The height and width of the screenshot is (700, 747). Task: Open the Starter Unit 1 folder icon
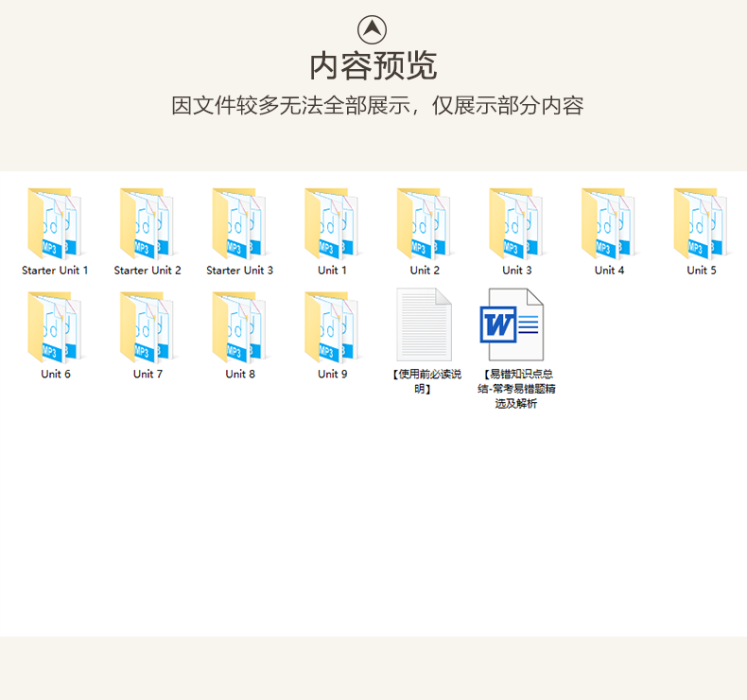pos(55,223)
